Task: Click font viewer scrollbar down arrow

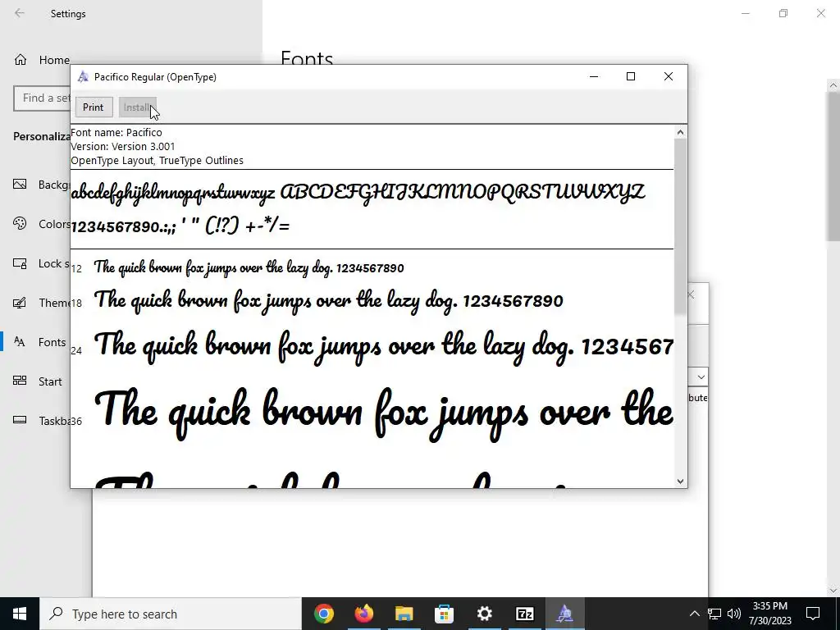Action: [x=680, y=481]
